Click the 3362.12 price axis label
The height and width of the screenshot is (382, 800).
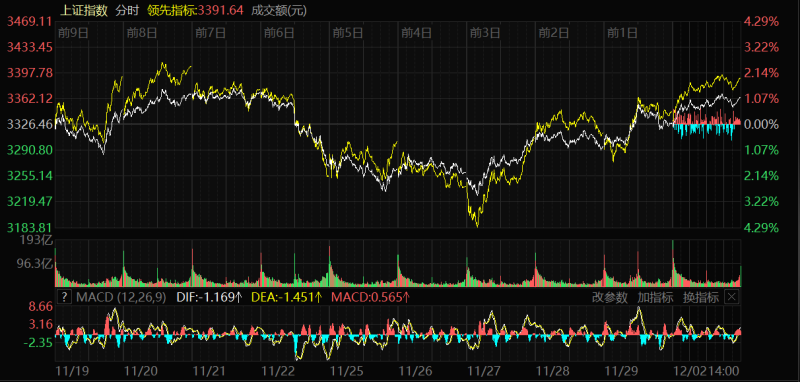(30, 98)
